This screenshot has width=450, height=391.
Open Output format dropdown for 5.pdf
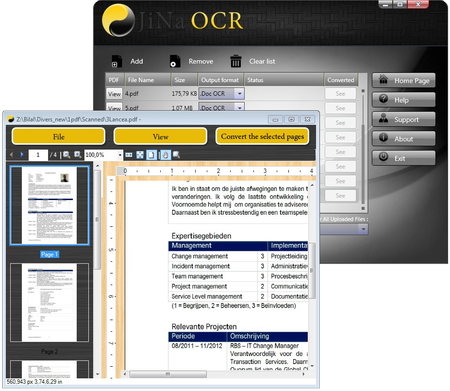(240, 108)
